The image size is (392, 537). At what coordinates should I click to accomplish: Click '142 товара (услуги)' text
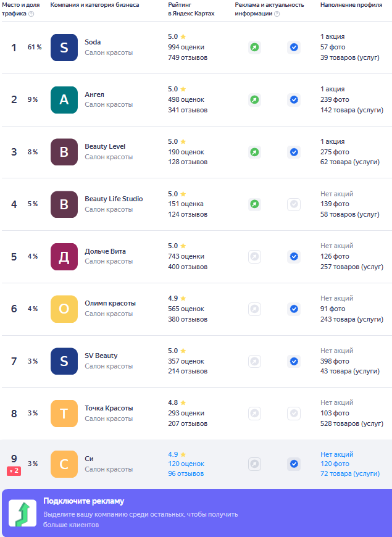tap(352, 110)
